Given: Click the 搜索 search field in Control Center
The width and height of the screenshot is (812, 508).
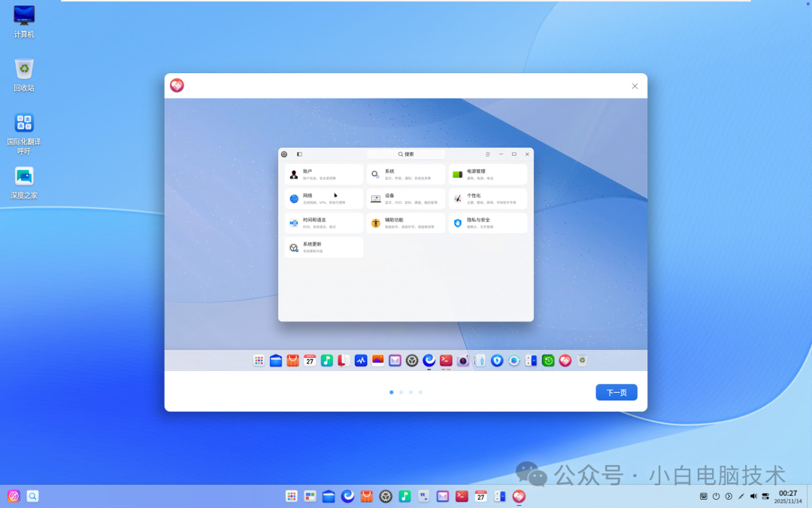Looking at the screenshot, I should pos(406,154).
